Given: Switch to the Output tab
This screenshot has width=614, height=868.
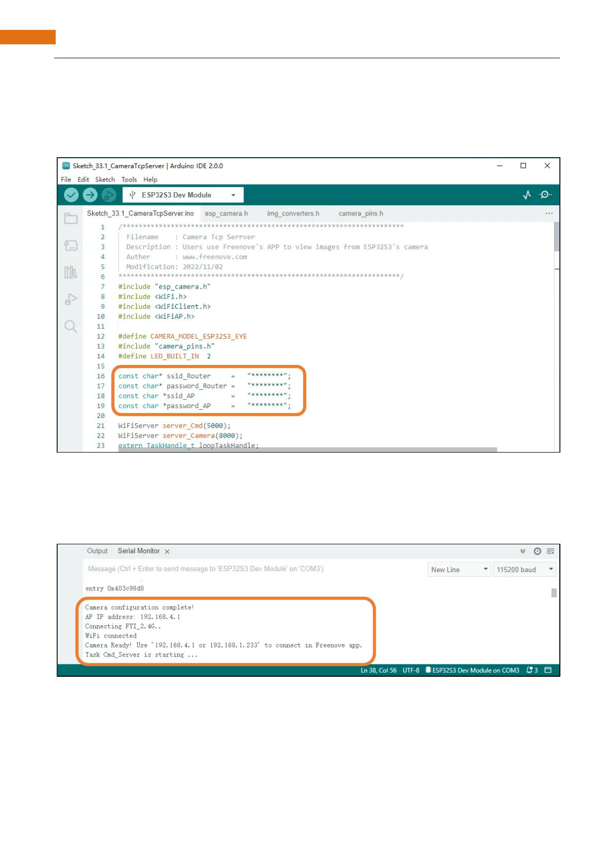Looking at the screenshot, I should pos(97,551).
